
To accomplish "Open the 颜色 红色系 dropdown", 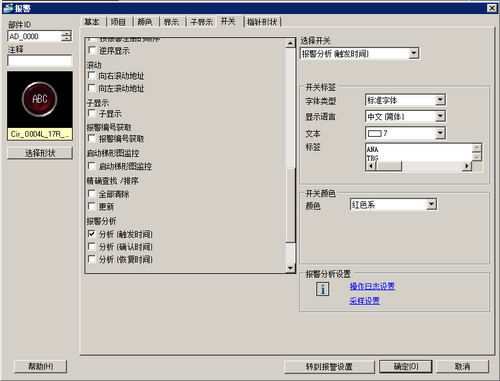I will pyautogui.click(x=431, y=204).
